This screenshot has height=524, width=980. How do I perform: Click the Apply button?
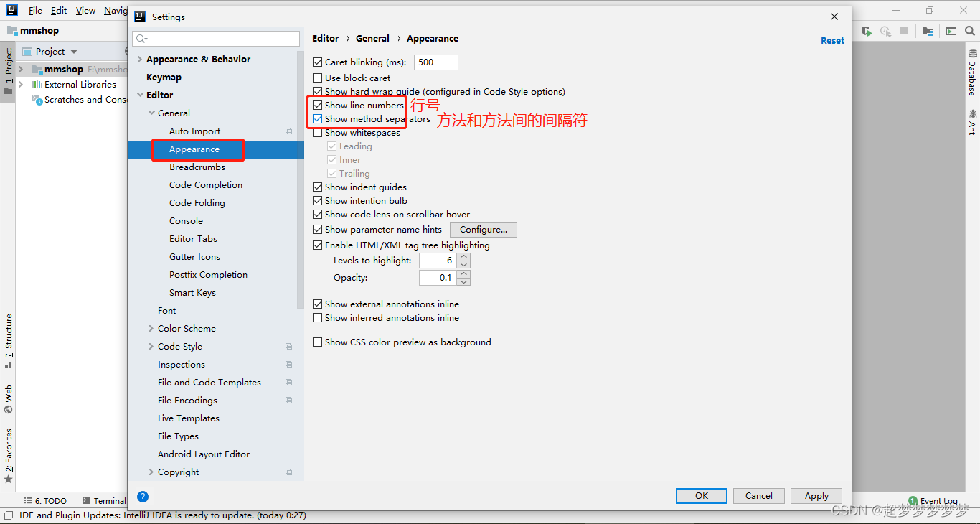816,496
